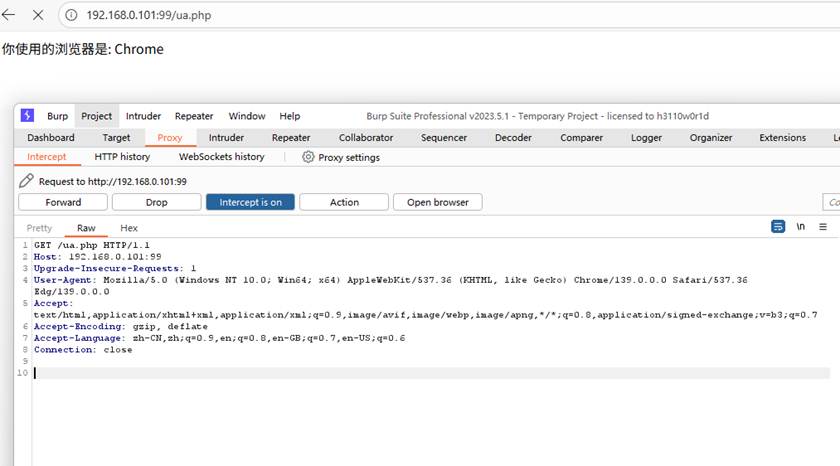
Task: Click the Upgrade-Insecure-Requests header line
Action: pos(115,268)
